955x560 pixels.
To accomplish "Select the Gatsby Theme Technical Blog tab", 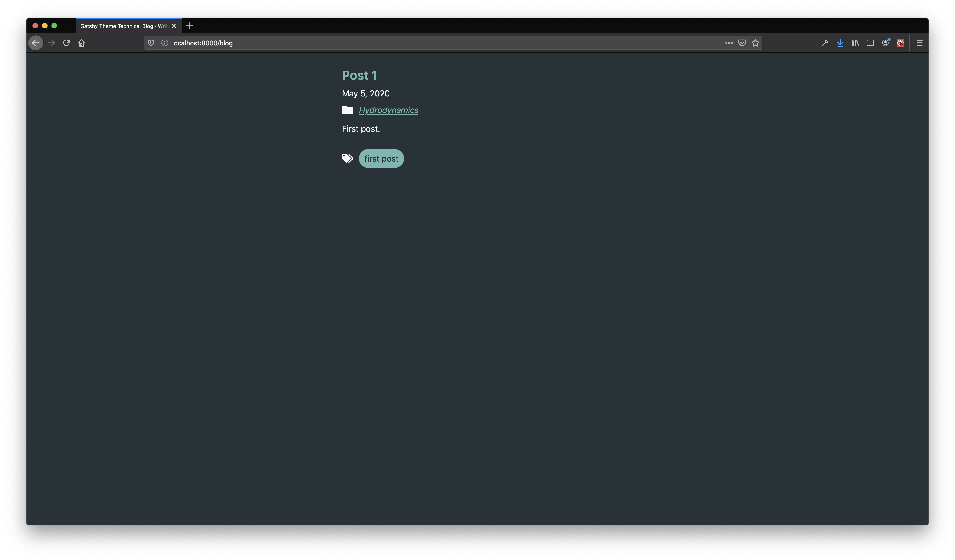I will pos(123,26).
